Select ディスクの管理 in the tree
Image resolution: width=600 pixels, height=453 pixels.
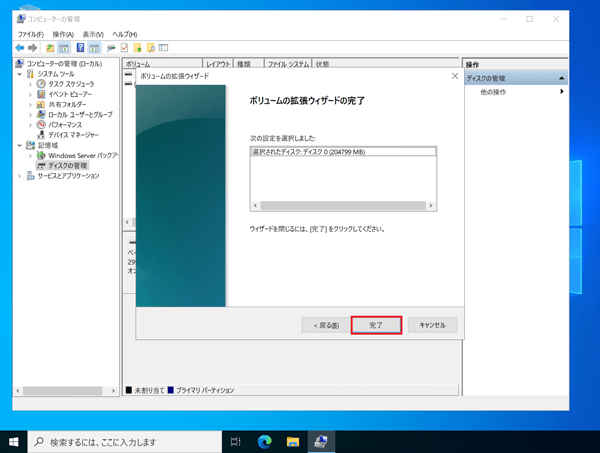(67, 166)
